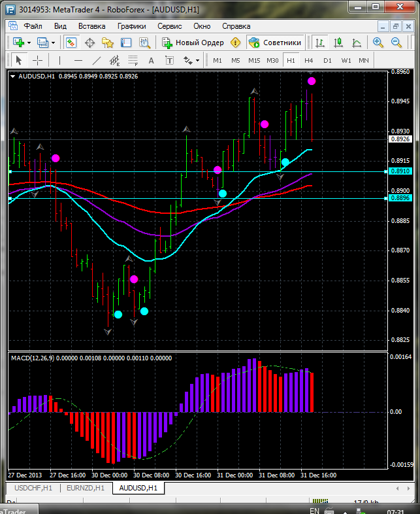Select the text label tool
The image size is (420, 514).
pos(152,60)
